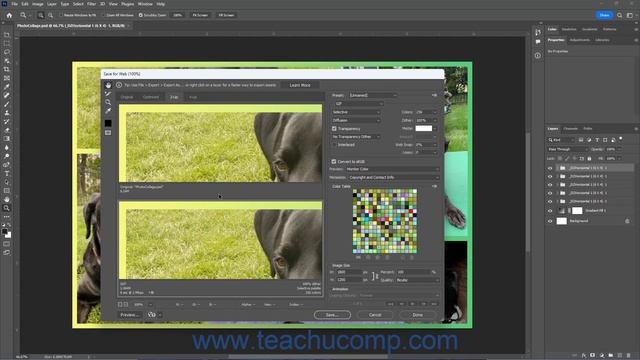The width and height of the screenshot is (640, 360).
Task: Toggle slices visibility icon in Save for Web
Action: pos(108,133)
